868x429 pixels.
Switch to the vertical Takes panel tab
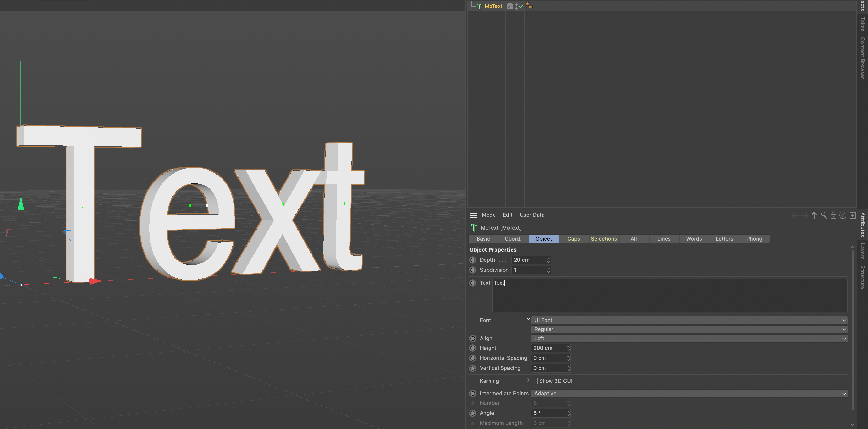point(862,24)
